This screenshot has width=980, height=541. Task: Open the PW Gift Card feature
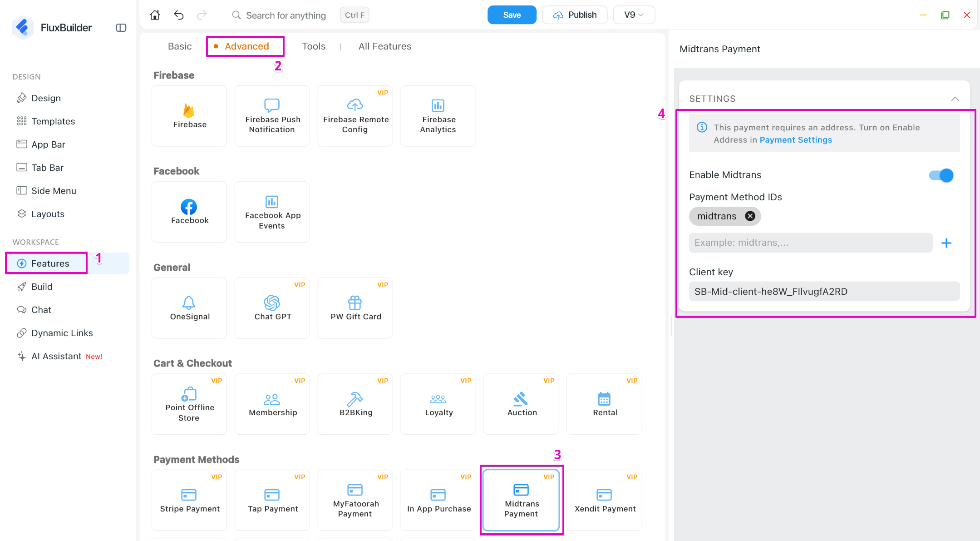click(355, 308)
